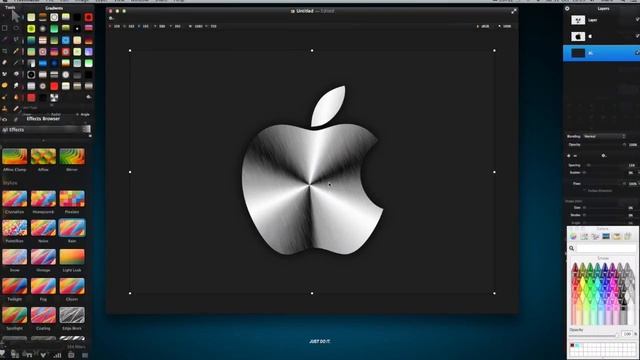The image size is (640, 360).
Task: Toggle visibility of the apple shape layer
Action: pyautogui.click(x=637, y=36)
